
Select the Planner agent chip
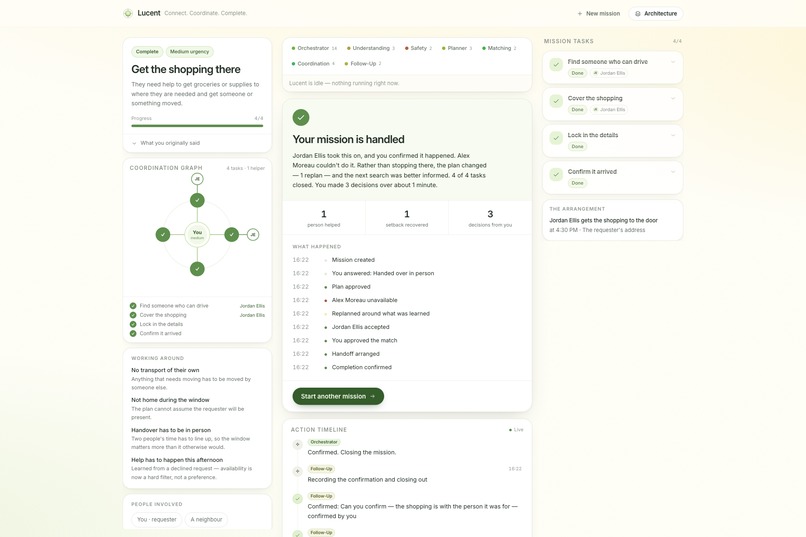click(457, 48)
